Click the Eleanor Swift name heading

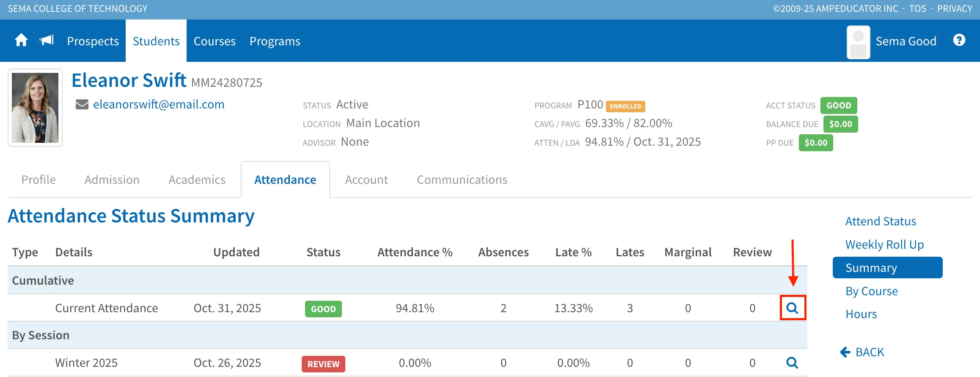click(129, 80)
